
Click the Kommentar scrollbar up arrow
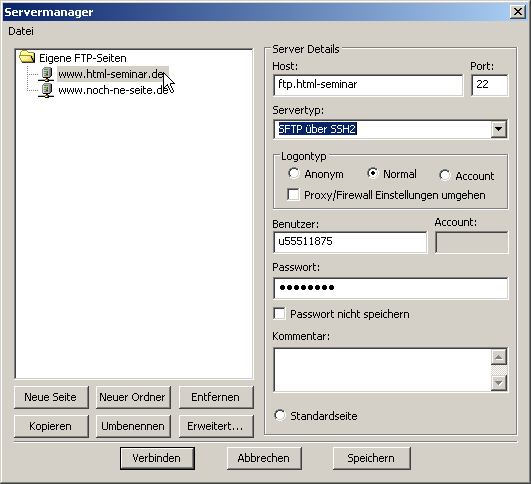point(499,357)
